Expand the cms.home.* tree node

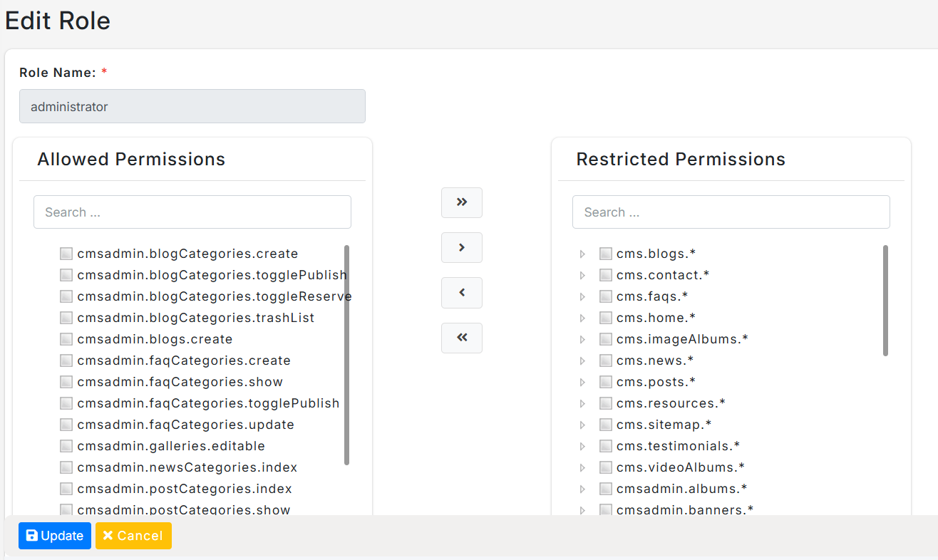(582, 318)
